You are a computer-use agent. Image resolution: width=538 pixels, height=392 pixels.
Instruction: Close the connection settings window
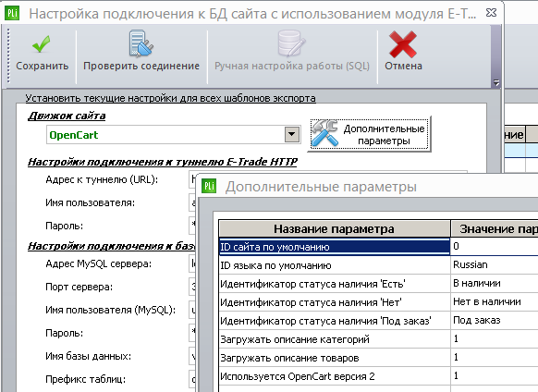(x=491, y=13)
